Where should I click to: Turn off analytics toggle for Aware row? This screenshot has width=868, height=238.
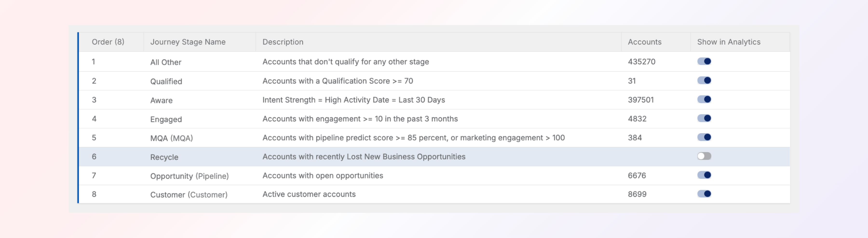(x=704, y=99)
